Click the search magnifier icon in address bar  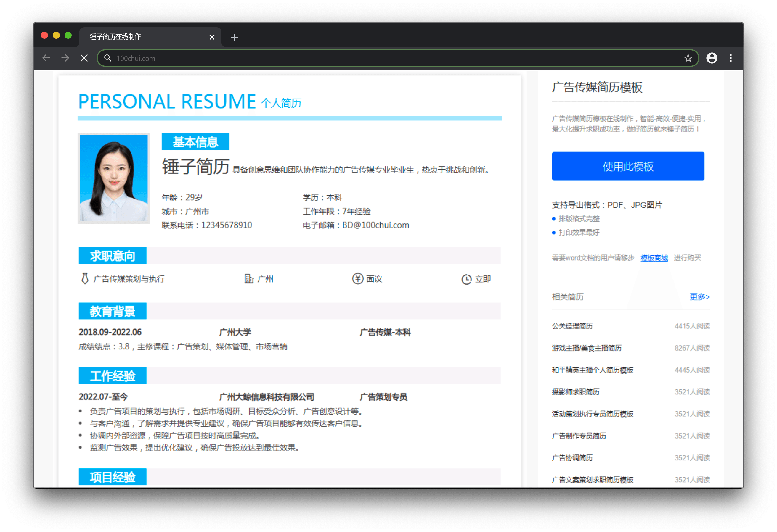tap(107, 58)
